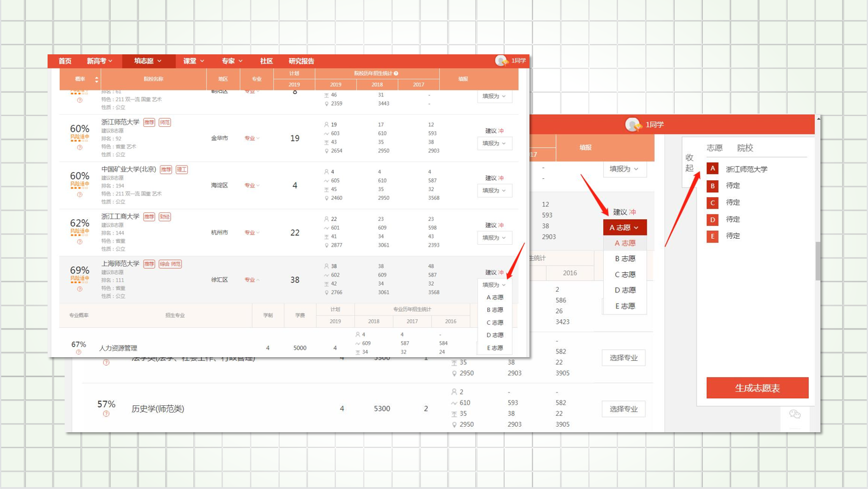Viewport: 868px width, 489px height.
Task: Select B志愿 in 上海师范大学 dropdown list
Action: [x=495, y=310]
